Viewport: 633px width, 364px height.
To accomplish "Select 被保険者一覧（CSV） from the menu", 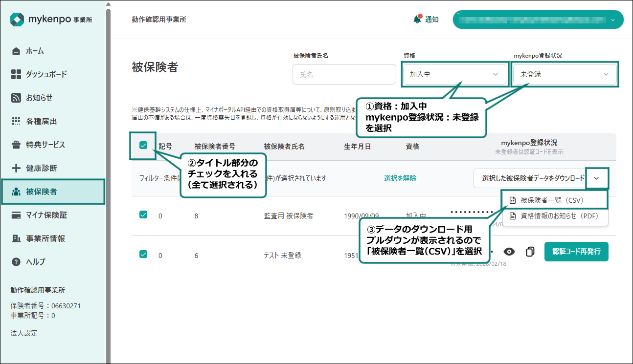I will (x=552, y=200).
